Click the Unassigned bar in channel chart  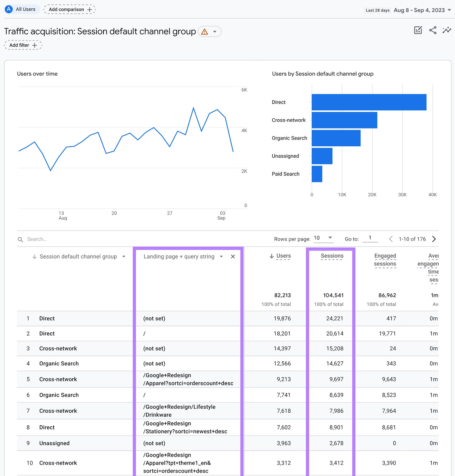(322, 156)
